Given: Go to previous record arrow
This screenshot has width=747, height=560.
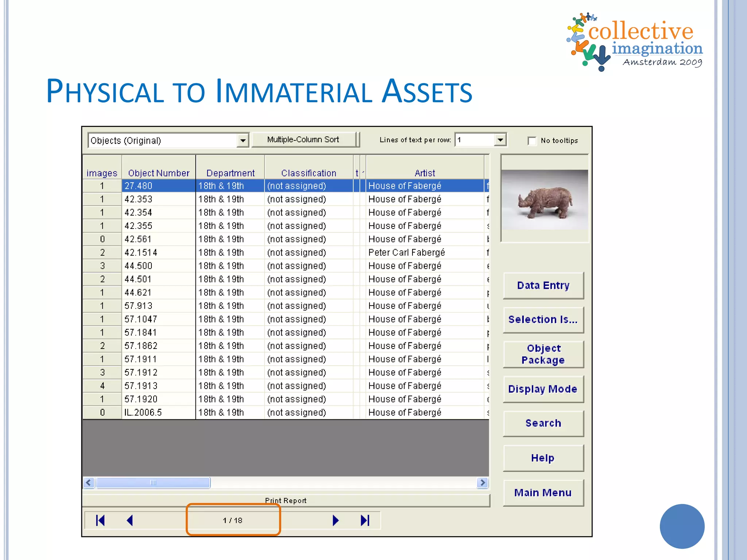Looking at the screenshot, I should click(x=130, y=520).
